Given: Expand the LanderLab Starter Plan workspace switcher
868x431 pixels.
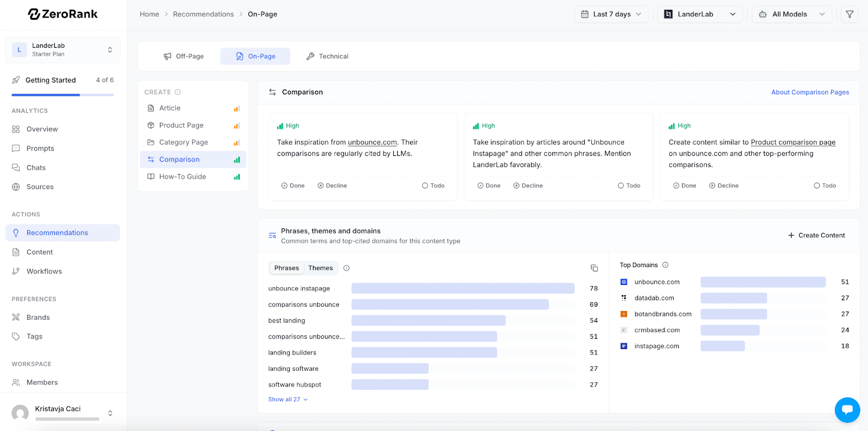Looking at the screenshot, I should (63, 50).
